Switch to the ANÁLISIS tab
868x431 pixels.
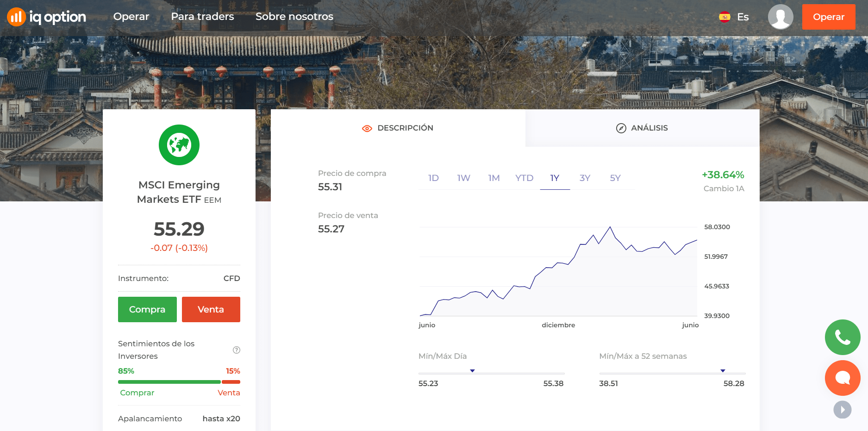pos(643,128)
